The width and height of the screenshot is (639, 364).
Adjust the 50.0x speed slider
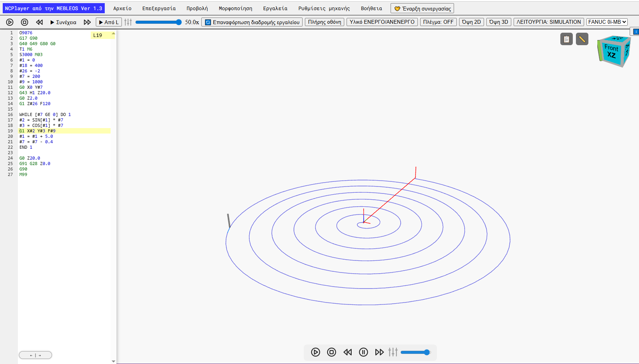[x=158, y=22]
